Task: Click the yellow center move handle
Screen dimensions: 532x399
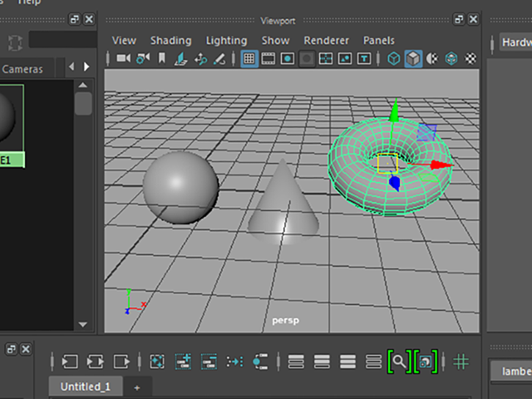Action: (x=387, y=164)
